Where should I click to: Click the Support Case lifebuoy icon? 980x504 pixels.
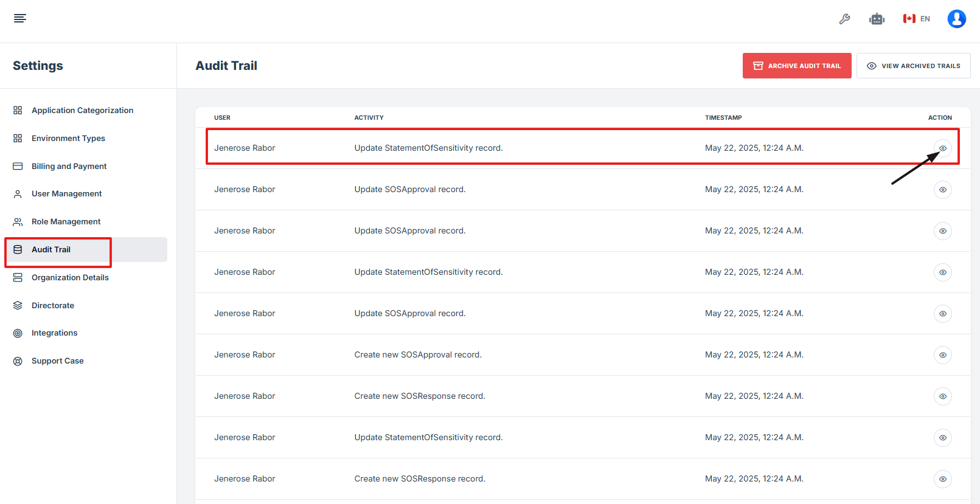[x=18, y=361]
